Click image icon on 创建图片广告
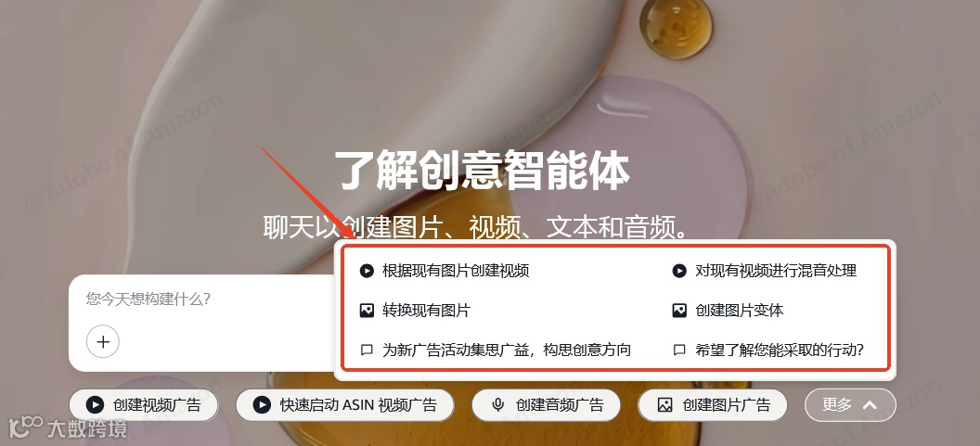The image size is (980, 446). [x=665, y=405]
